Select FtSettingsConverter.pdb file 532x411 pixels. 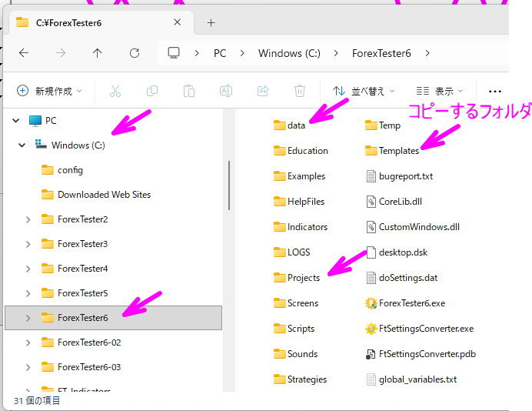click(421, 354)
